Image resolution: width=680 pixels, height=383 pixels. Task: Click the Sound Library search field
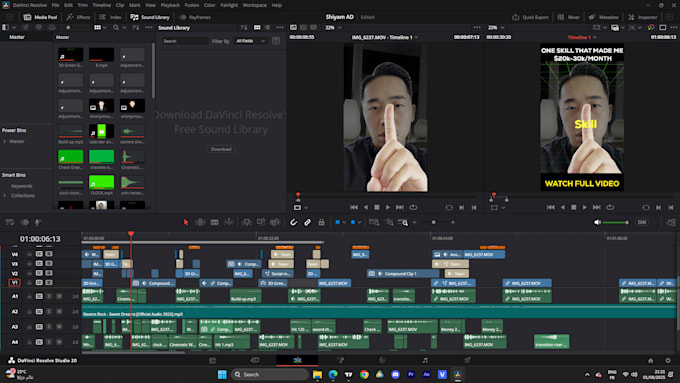pyautogui.click(x=185, y=41)
